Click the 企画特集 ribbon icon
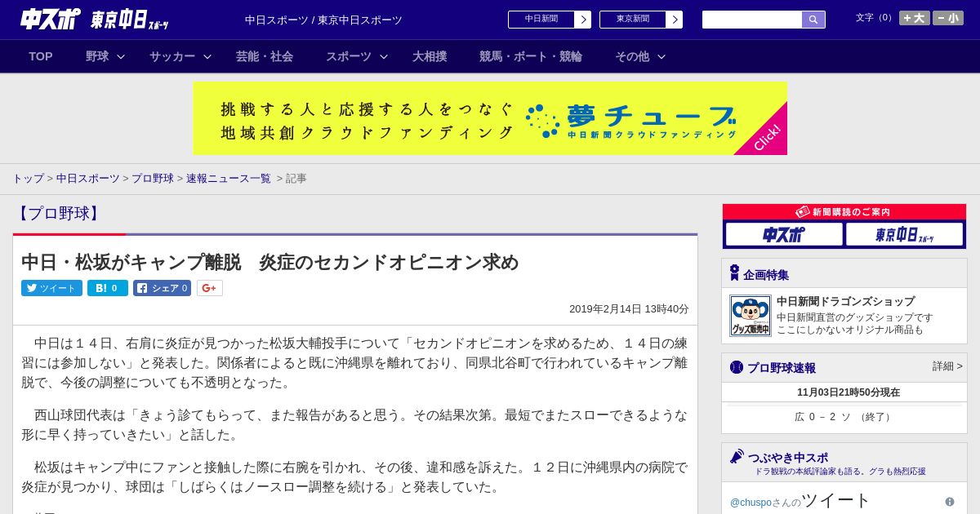Viewport: 980px width, 514px height. (x=734, y=273)
